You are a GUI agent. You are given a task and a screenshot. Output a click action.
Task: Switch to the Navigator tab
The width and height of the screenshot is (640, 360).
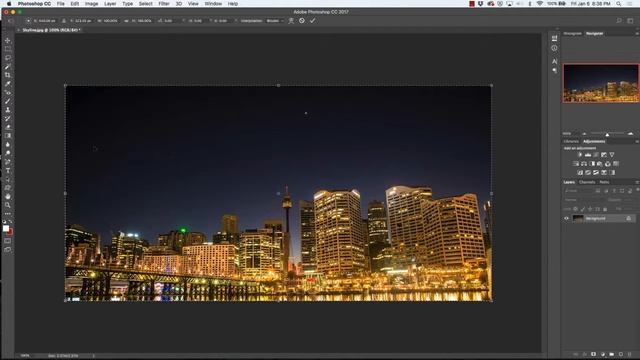click(x=594, y=33)
